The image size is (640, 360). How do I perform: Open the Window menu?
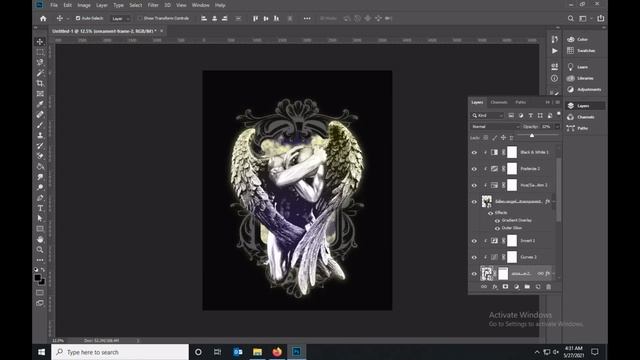(x=200, y=5)
